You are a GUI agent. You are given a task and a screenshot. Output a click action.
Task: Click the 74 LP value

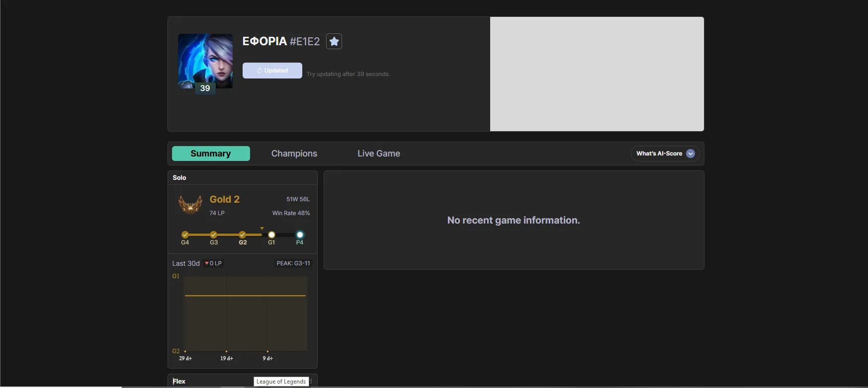tap(217, 213)
